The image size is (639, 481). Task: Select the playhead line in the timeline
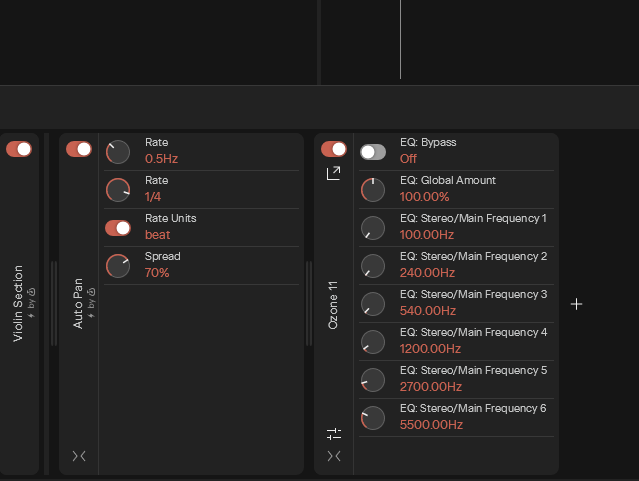click(400, 39)
